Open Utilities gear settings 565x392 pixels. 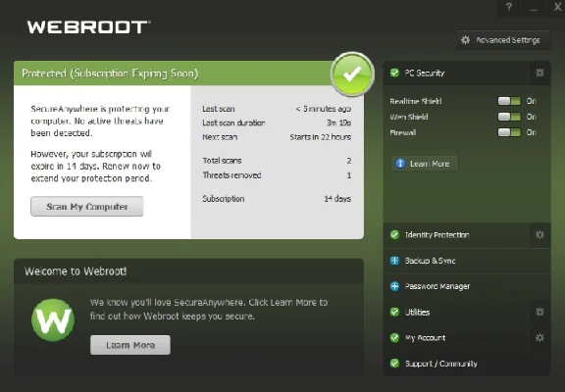coord(539,312)
